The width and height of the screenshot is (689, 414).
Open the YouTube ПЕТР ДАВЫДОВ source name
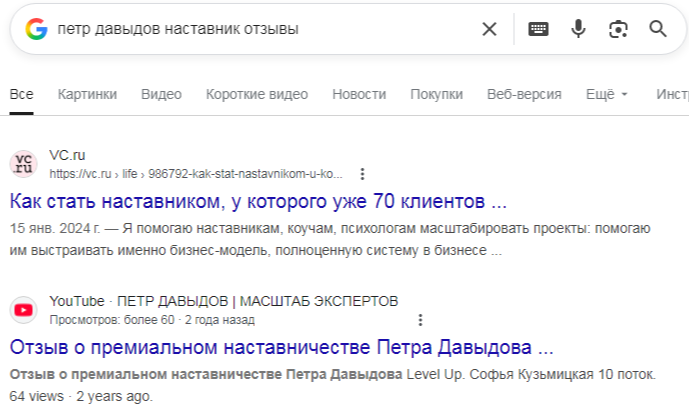pyautogui.click(x=224, y=301)
